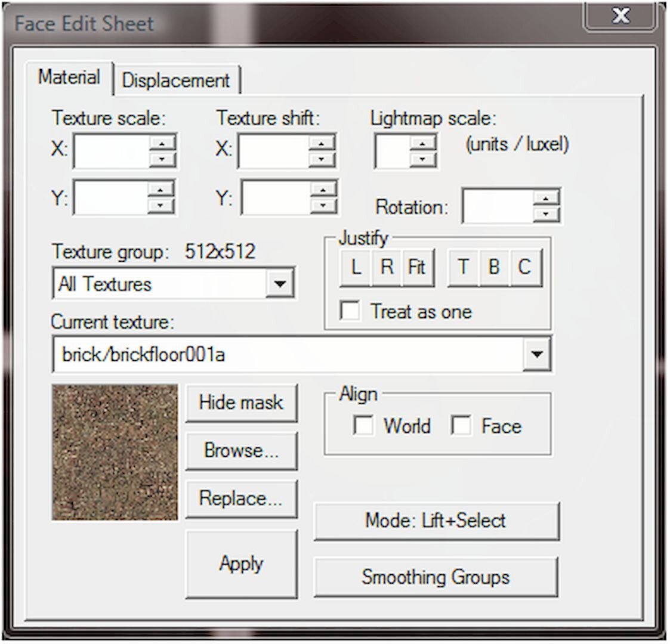Click the brick/brickfloor001a texture name field

pos(288,354)
